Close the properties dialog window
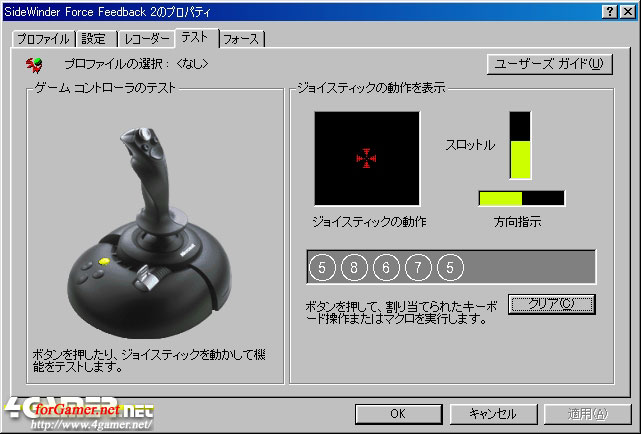Image resolution: width=641 pixels, height=434 pixels. (x=628, y=11)
